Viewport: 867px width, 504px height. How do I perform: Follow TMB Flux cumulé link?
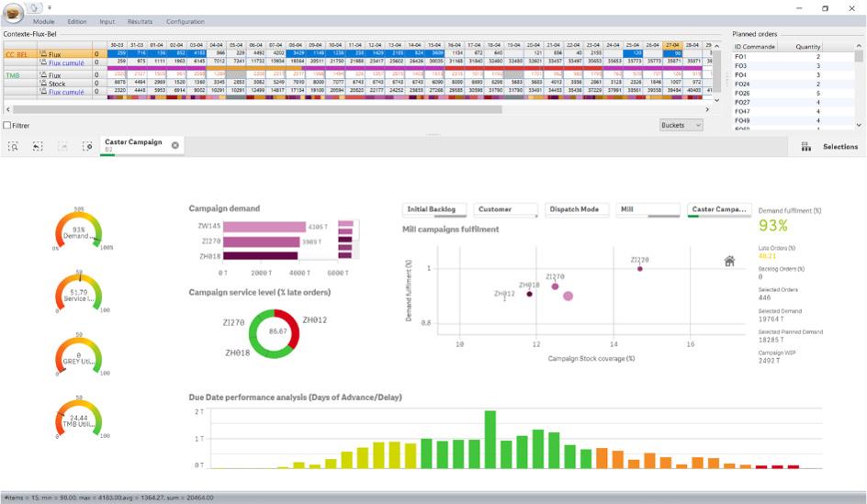tap(66, 93)
